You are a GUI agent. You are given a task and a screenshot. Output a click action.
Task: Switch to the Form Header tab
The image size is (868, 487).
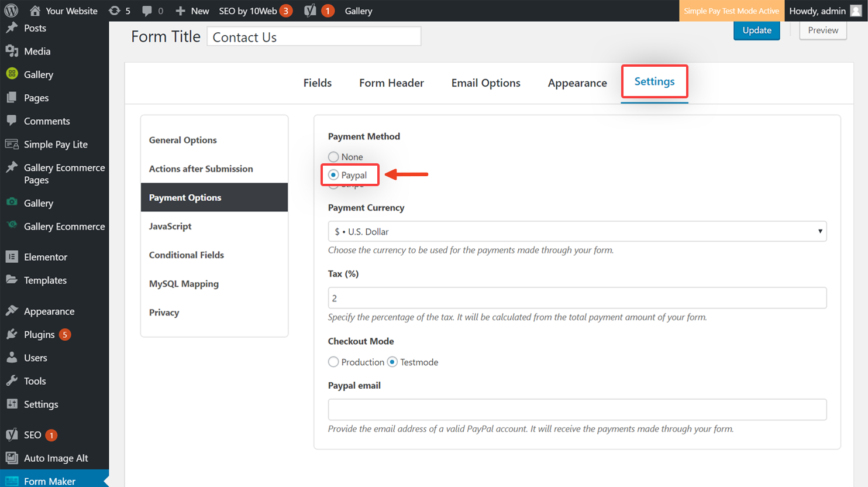(x=391, y=83)
